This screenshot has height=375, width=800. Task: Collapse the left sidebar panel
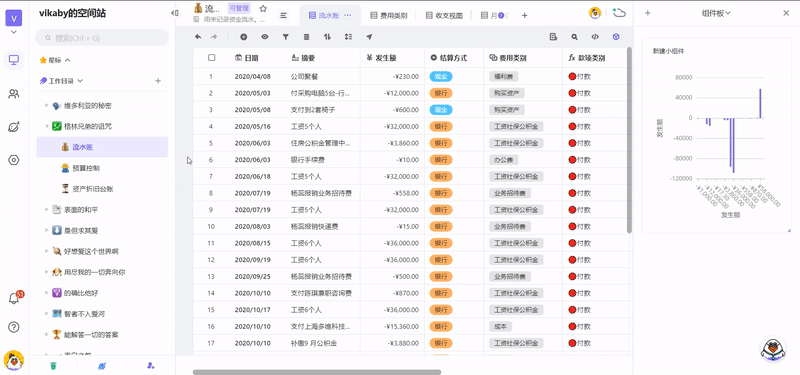[x=175, y=13]
